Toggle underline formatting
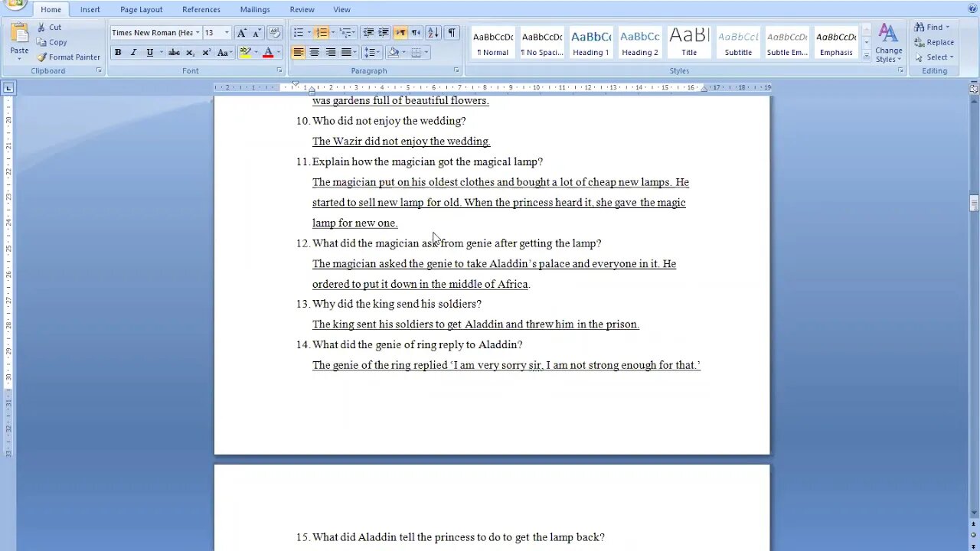This screenshot has height=551, width=980. (x=149, y=52)
